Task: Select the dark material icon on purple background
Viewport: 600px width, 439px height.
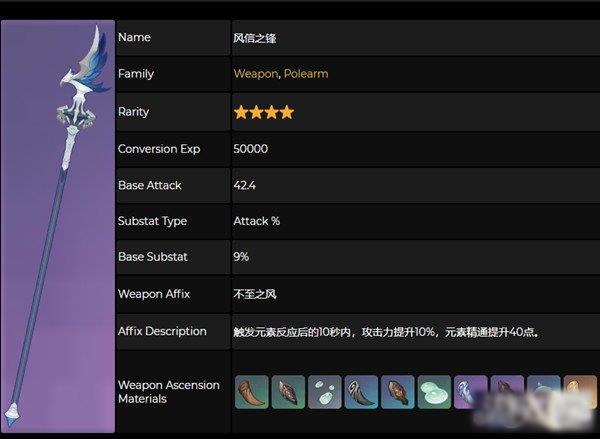Action: tap(507, 392)
